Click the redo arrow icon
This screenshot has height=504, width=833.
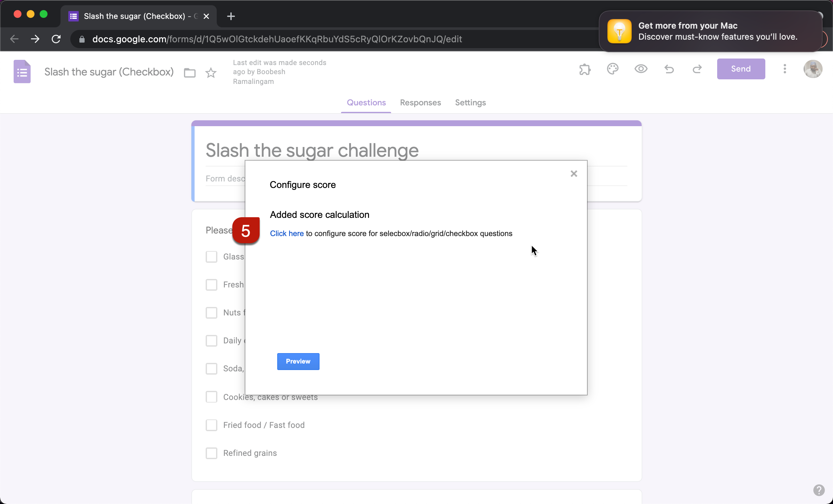point(697,69)
